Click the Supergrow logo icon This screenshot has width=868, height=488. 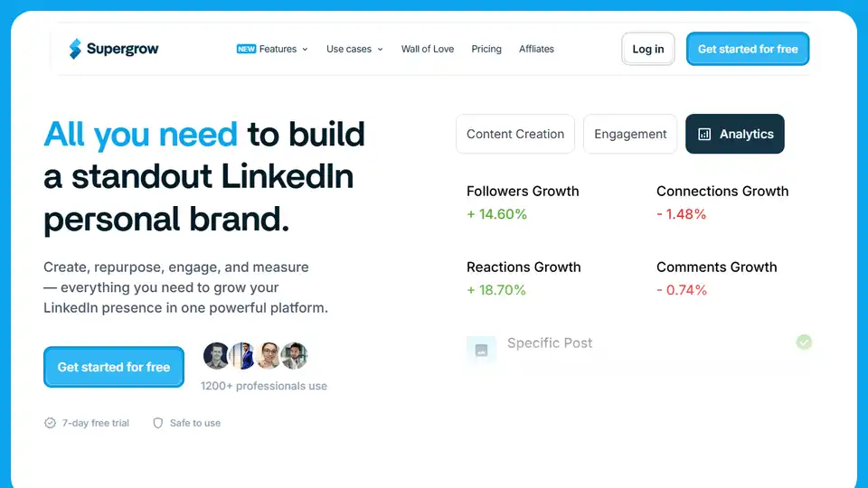point(75,49)
